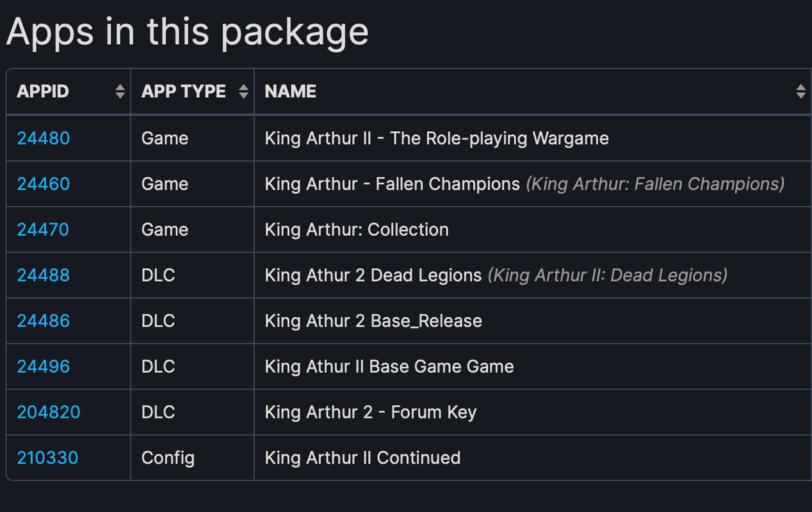
Task: Click the sort arrows in APPID header
Action: coord(120,92)
